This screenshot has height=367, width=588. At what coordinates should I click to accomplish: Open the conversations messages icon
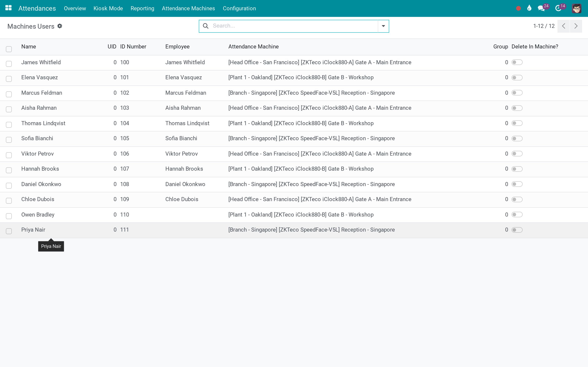541,8
